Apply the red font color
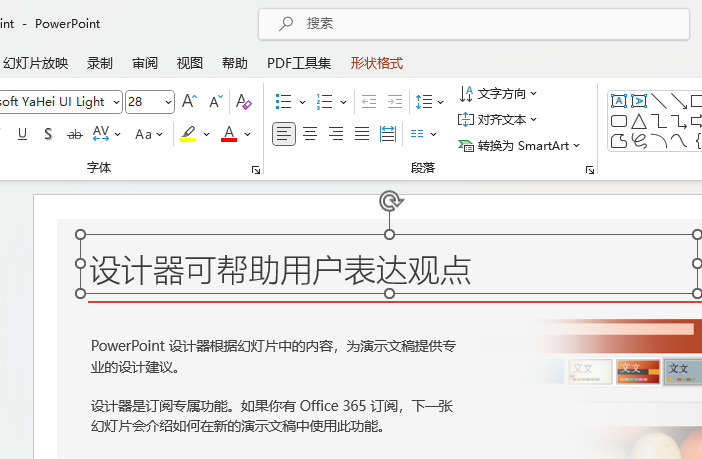The width and height of the screenshot is (702, 459). 229,133
